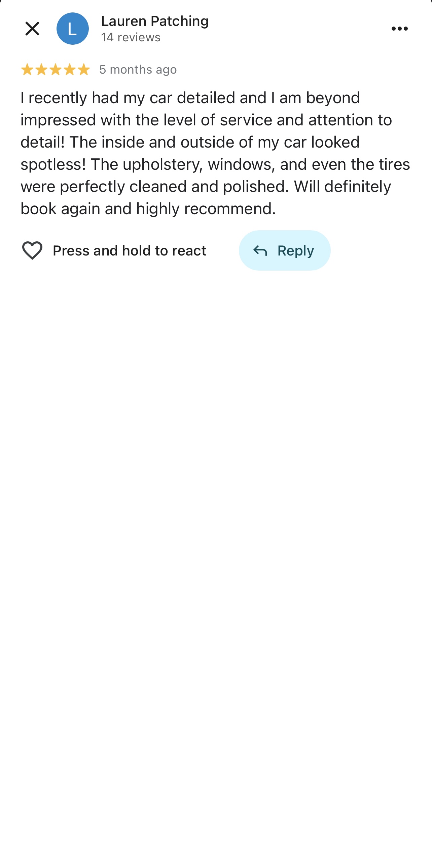Image resolution: width=432 pixels, height=868 pixels.
Task: Tap the fifth gold star
Action: (x=83, y=69)
